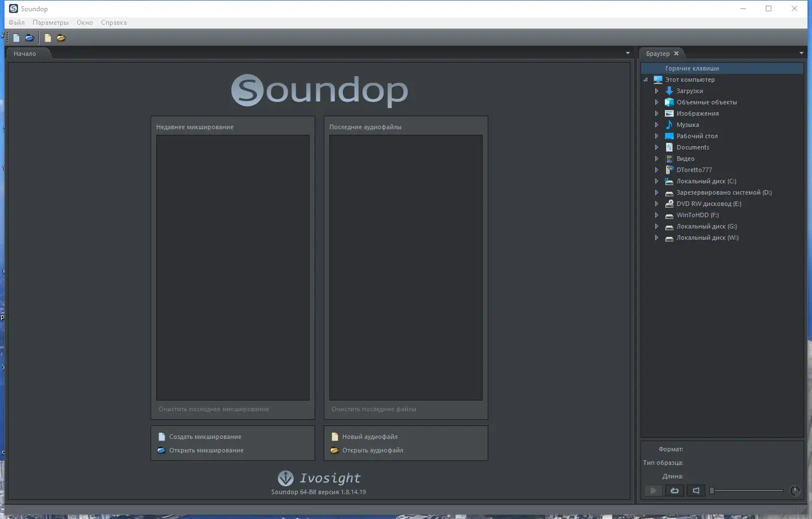Click Очистить последнее микширование
The height and width of the screenshot is (519, 812).
[214, 409]
